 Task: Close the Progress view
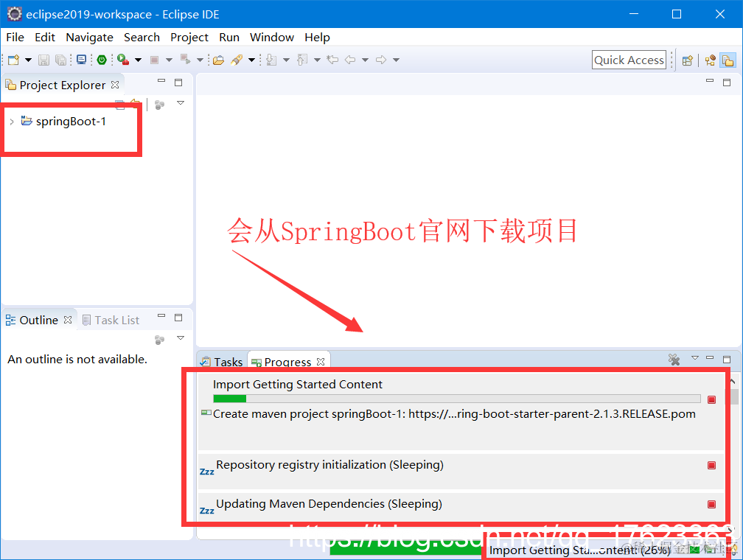[x=321, y=362]
